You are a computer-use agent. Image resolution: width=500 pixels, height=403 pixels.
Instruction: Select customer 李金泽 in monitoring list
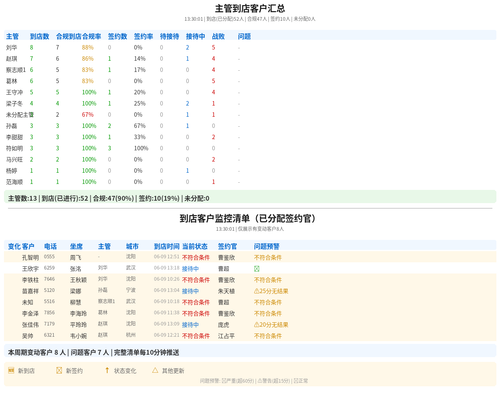coord(30,314)
